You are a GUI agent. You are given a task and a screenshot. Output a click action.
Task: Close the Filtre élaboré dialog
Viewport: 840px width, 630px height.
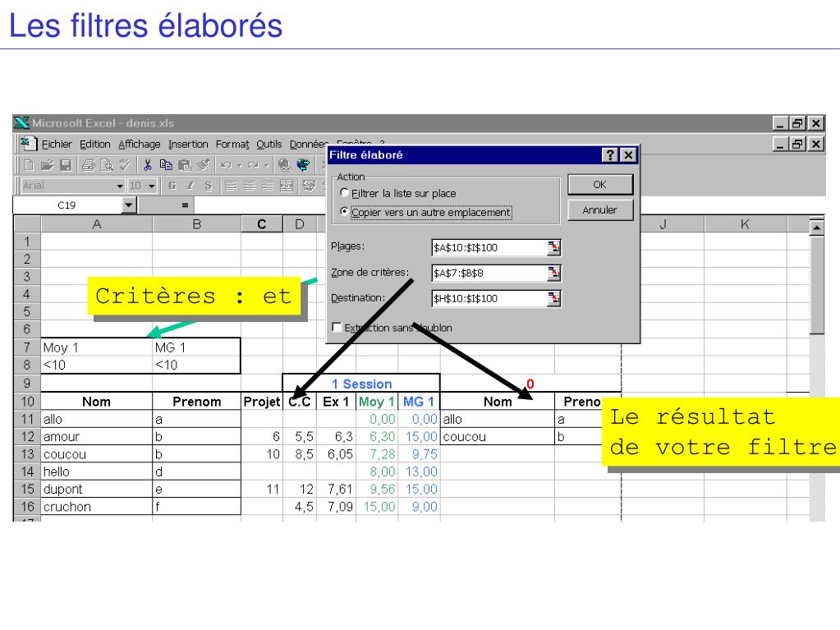(628, 154)
